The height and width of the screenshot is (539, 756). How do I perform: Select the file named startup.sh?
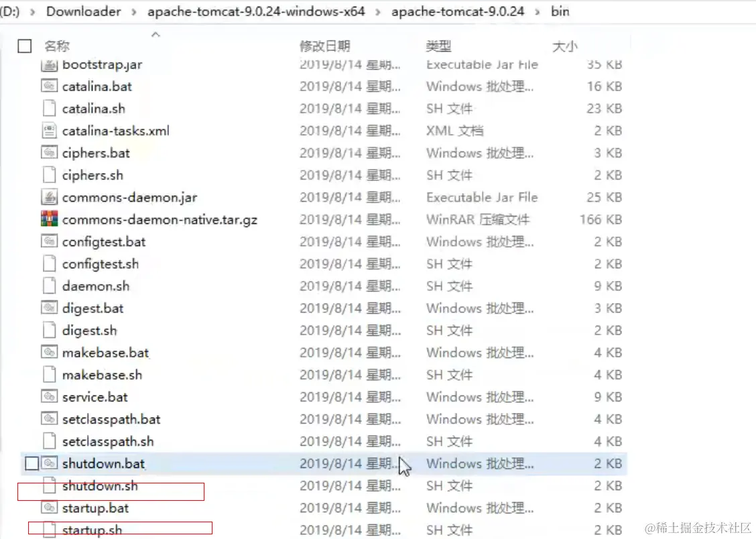pos(92,530)
